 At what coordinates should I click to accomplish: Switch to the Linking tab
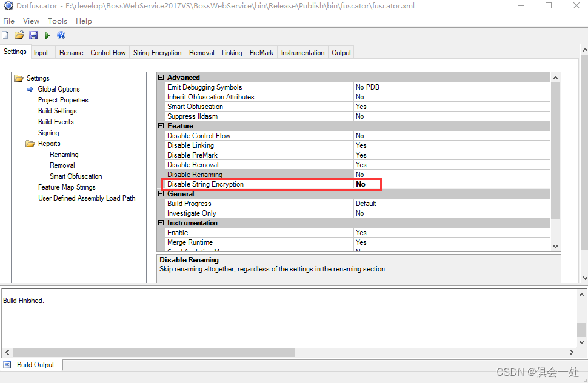pyautogui.click(x=232, y=53)
